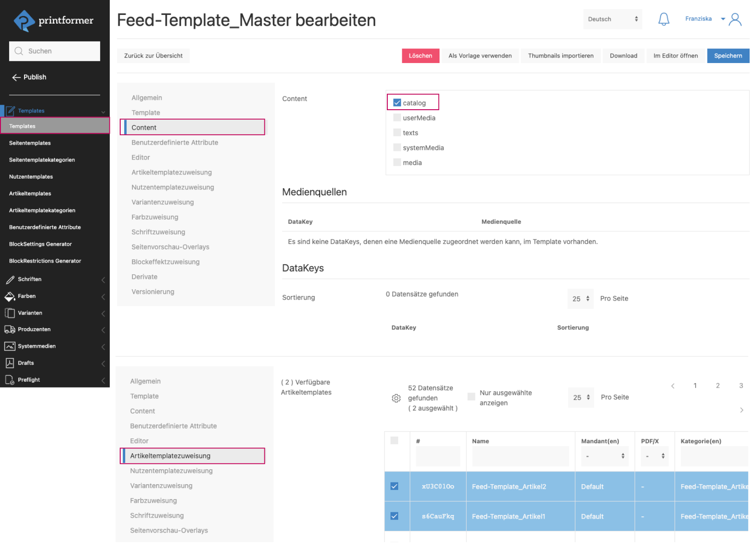
Task: Open Farben section via paint bucket icon
Action: pyautogui.click(x=10, y=296)
